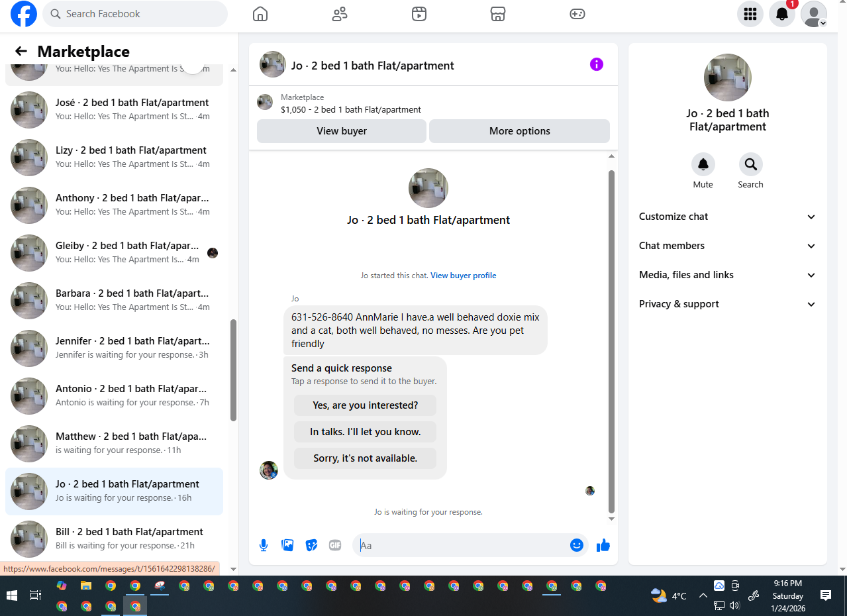Click the More options button
The height and width of the screenshot is (616, 847).
(519, 131)
